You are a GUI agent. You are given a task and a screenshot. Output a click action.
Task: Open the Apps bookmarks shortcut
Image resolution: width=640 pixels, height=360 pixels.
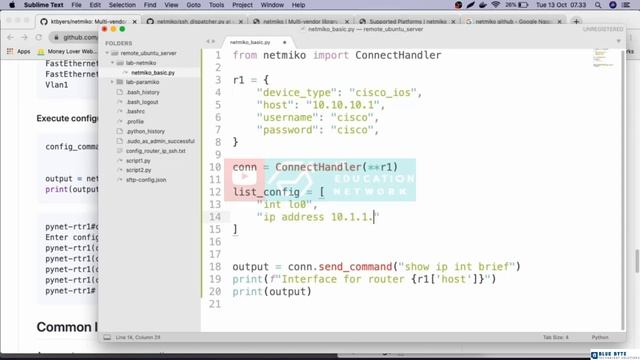[x=19, y=51]
